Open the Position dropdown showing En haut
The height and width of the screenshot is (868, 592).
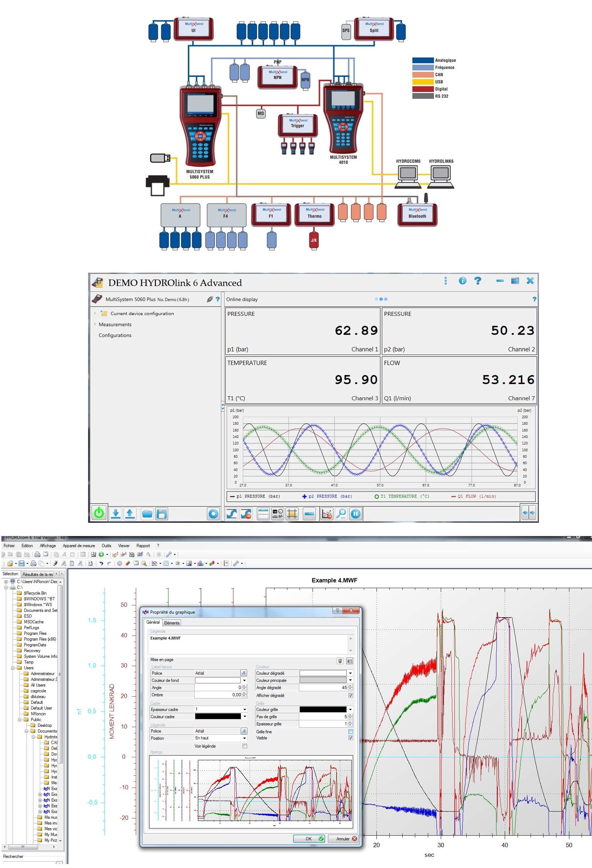[x=245, y=738]
